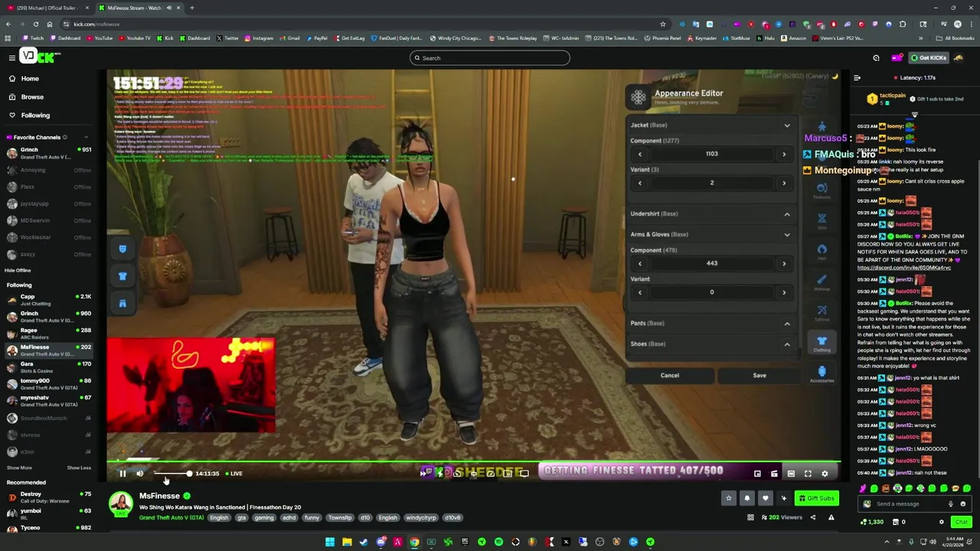Show hidden system tray icons
This screenshot has height=551, width=980.
(x=887, y=542)
